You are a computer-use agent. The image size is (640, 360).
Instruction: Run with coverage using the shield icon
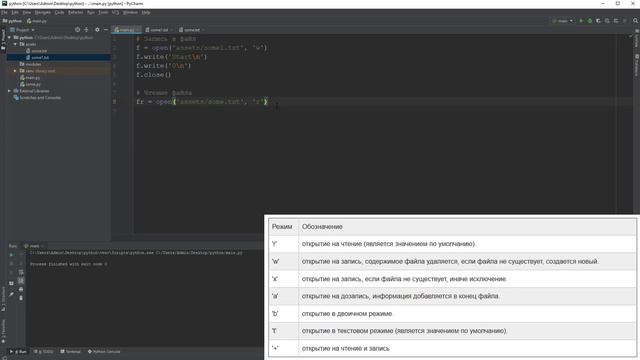coord(598,21)
